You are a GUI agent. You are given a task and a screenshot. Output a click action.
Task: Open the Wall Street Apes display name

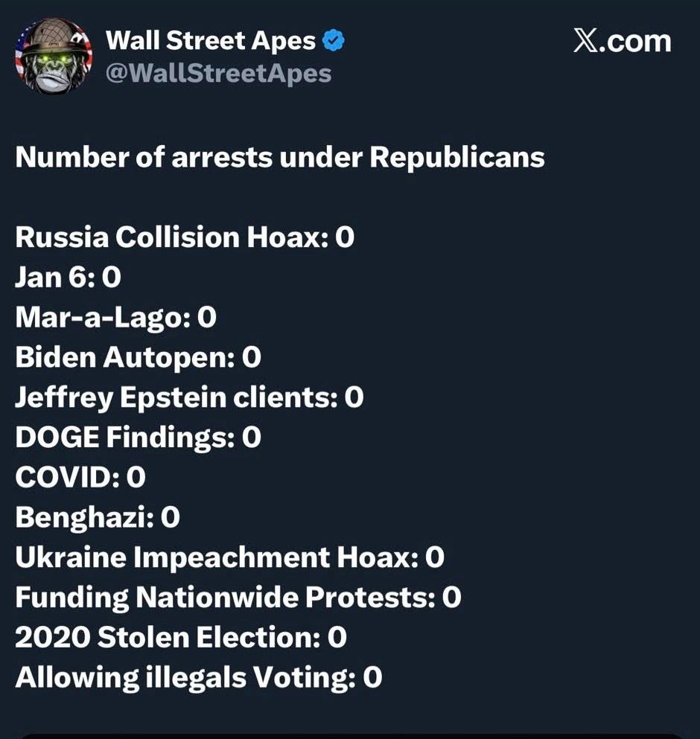(211, 42)
